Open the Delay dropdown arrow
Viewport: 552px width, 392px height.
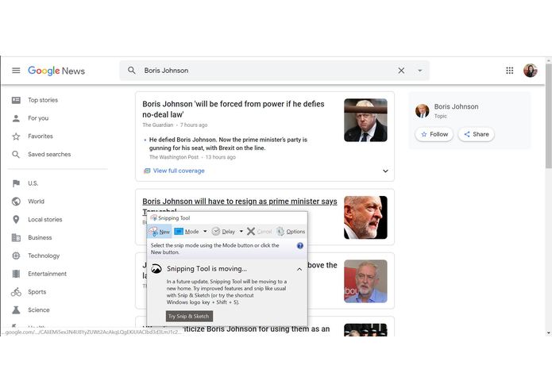tap(241, 232)
